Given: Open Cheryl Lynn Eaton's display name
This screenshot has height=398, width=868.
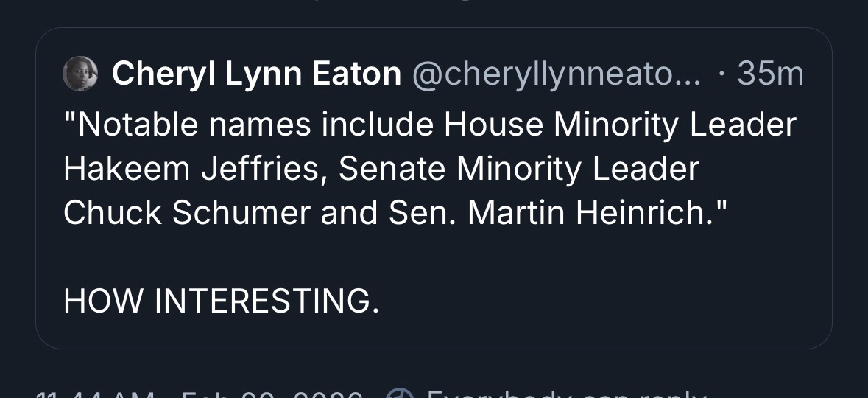Looking at the screenshot, I should click(256, 74).
